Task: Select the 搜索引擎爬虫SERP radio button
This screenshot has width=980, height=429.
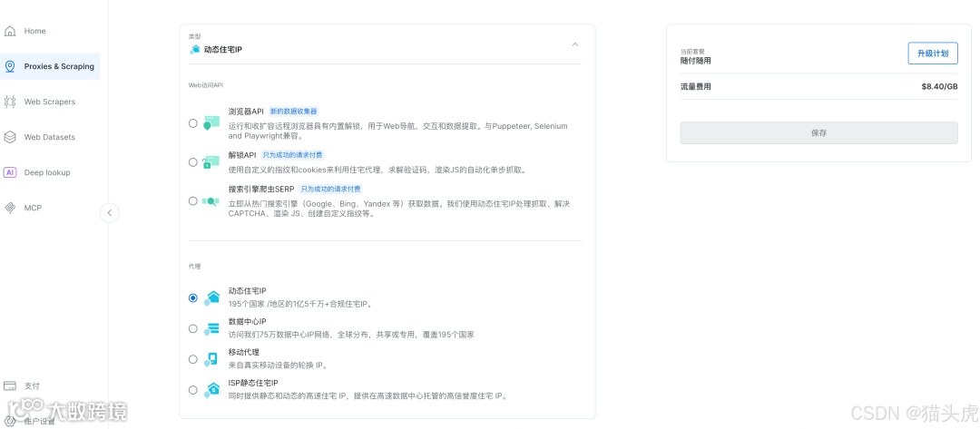Action: tap(193, 201)
